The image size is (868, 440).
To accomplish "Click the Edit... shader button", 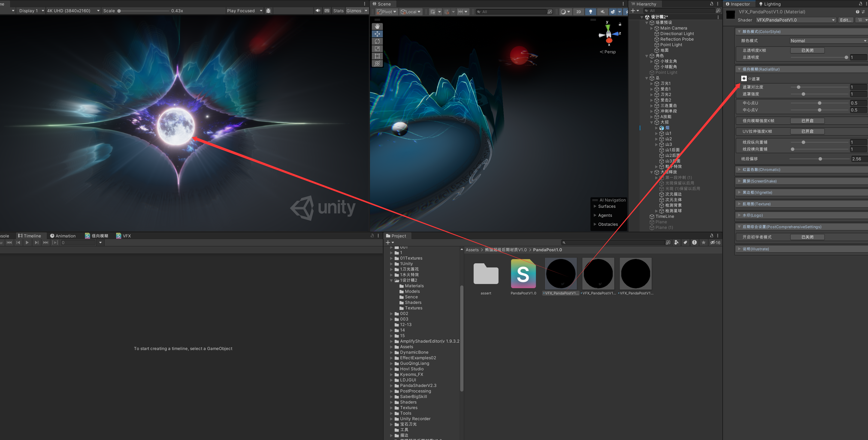I will [x=846, y=20].
